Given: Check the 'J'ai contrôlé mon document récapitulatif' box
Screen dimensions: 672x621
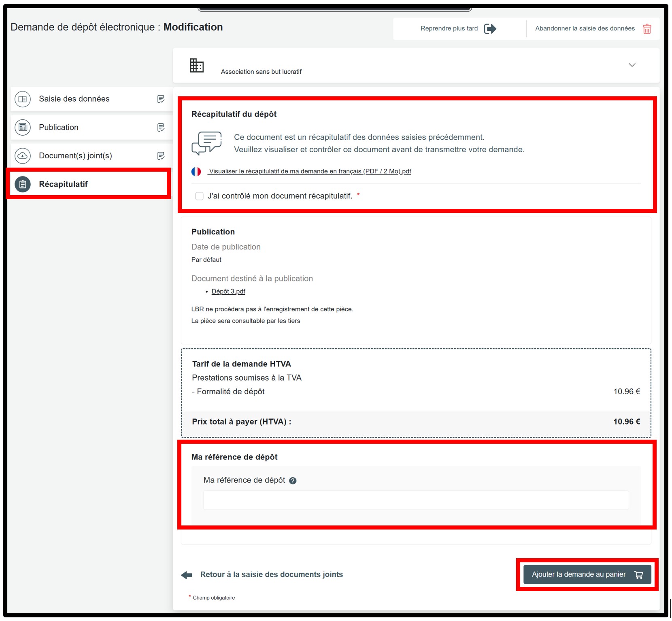Looking at the screenshot, I should click(199, 196).
